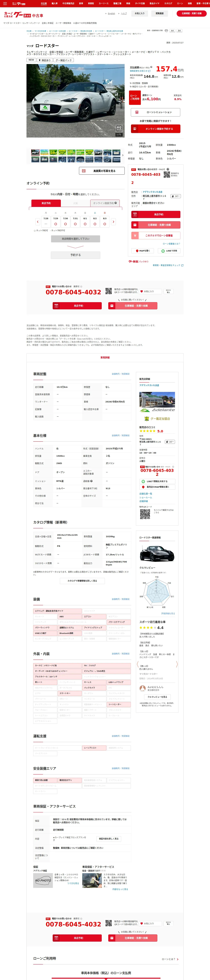Open 店舗在庫一覧 link
Image resolution: width=210 pixels, height=980 pixels.
click(x=146, y=494)
